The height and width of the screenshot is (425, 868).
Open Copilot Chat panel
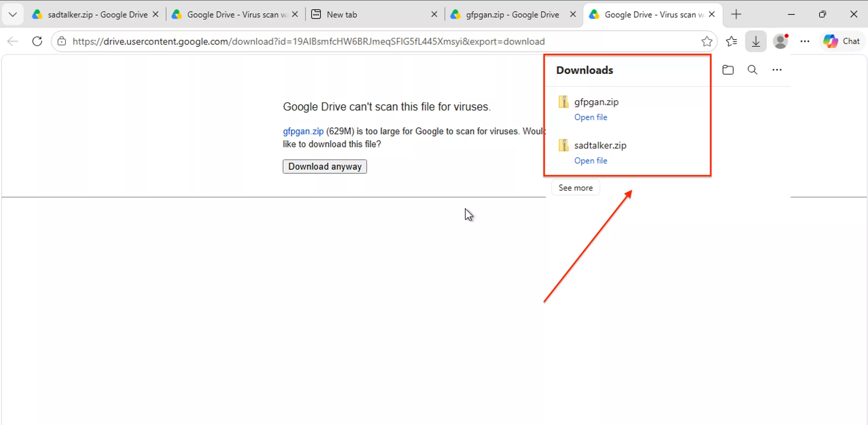point(842,41)
